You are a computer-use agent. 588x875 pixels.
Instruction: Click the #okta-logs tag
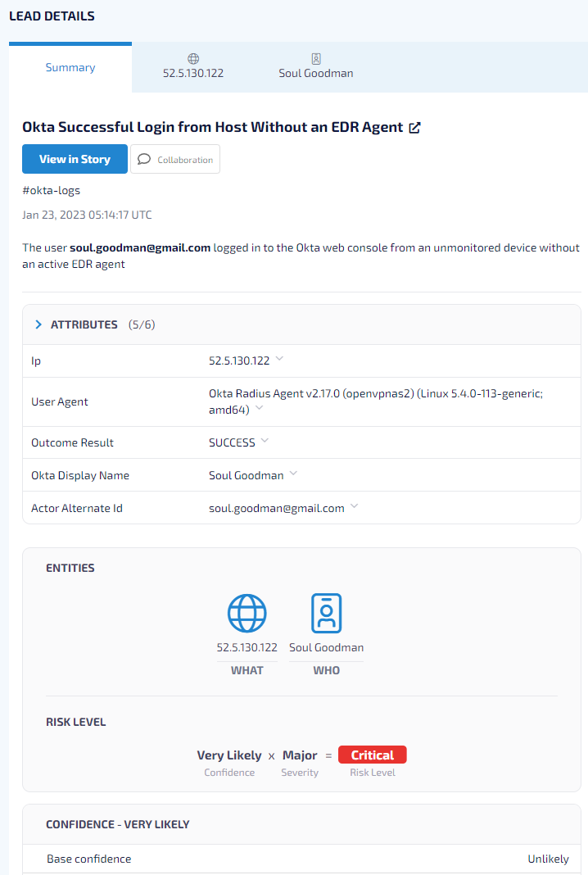pyautogui.click(x=52, y=190)
